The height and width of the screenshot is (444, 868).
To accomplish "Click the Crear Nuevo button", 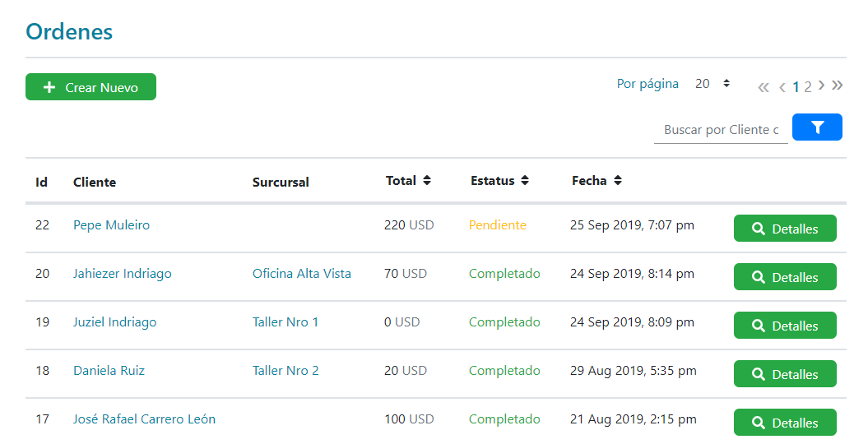I will [x=91, y=87].
